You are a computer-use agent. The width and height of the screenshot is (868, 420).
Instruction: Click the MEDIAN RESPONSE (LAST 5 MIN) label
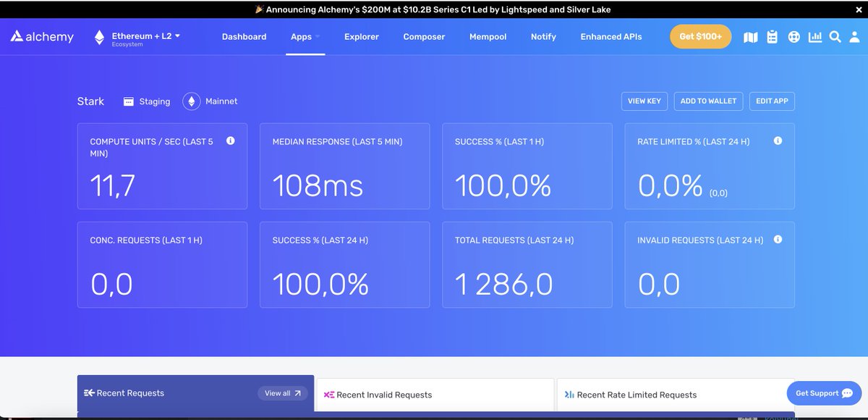[337, 142]
